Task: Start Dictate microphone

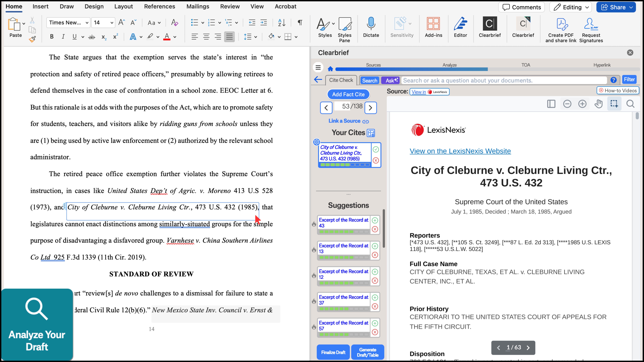Action: pyautogui.click(x=371, y=27)
